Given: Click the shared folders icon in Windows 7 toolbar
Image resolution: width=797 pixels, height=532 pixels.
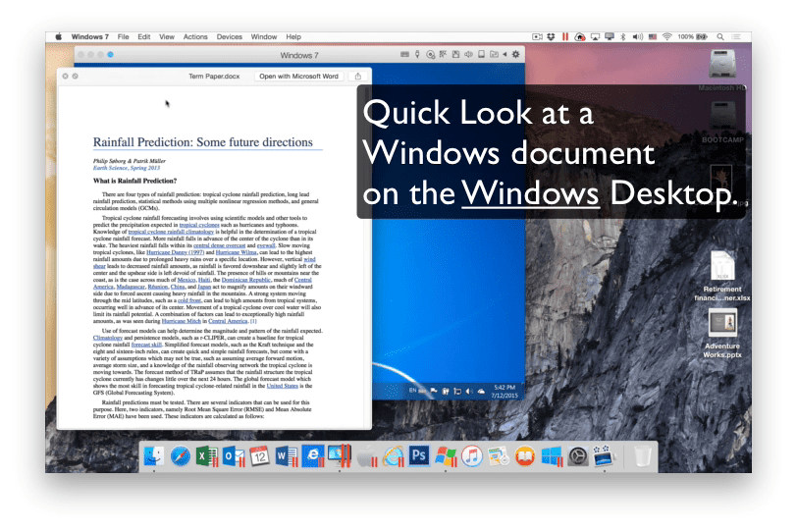Looking at the screenshot, I should pos(494,54).
